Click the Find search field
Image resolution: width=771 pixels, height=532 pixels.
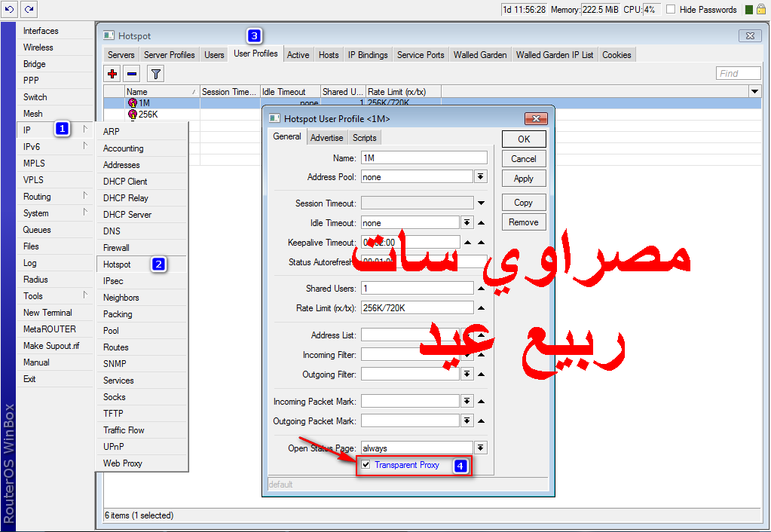tap(738, 73)
